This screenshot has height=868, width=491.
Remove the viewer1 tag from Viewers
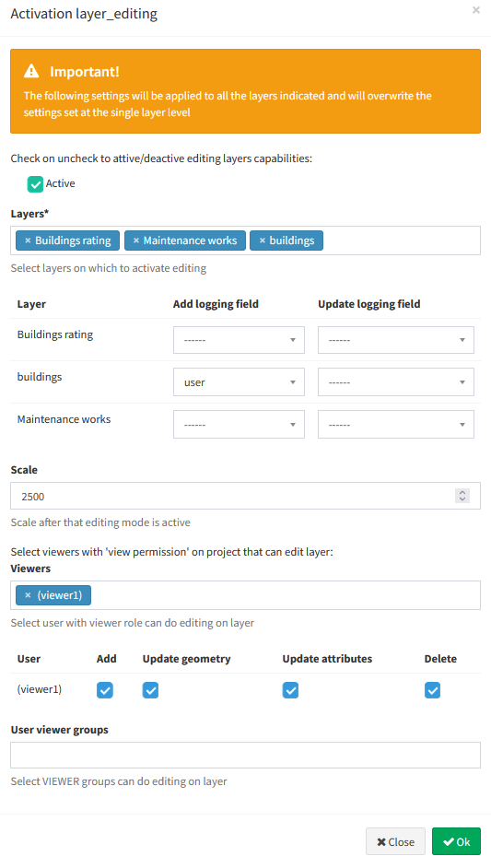click(28, 595)
